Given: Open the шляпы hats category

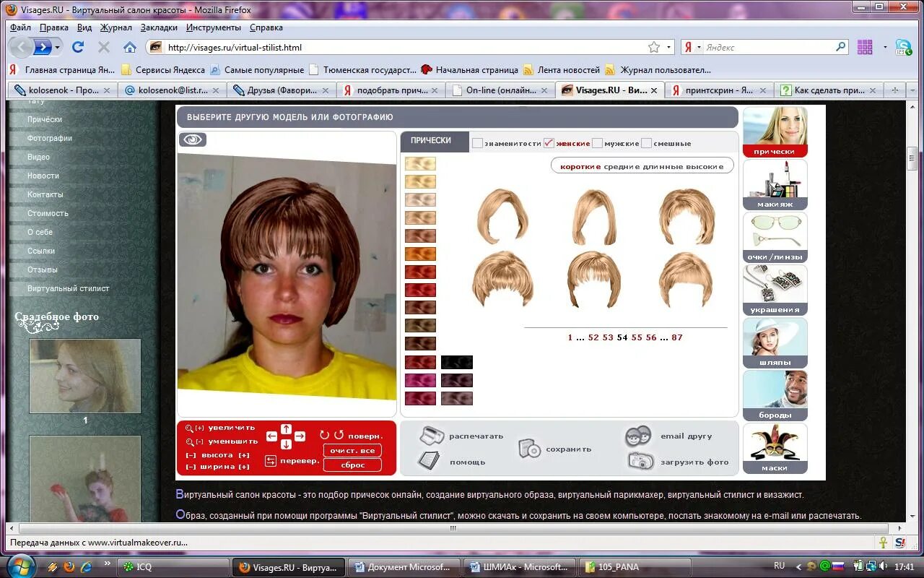Looking at the screenshot, I should tap(775, 343).
